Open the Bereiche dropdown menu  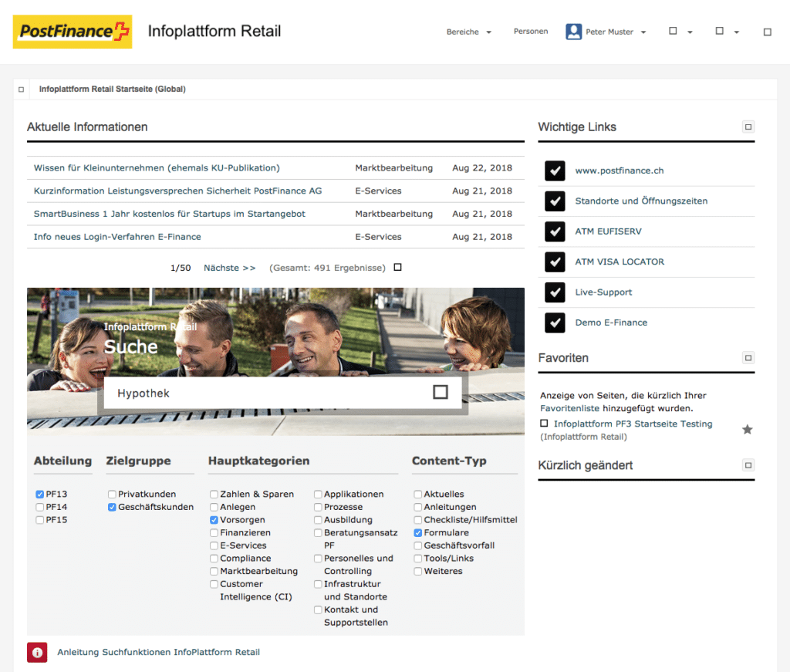pyautogui.click(x=468, y=32)
